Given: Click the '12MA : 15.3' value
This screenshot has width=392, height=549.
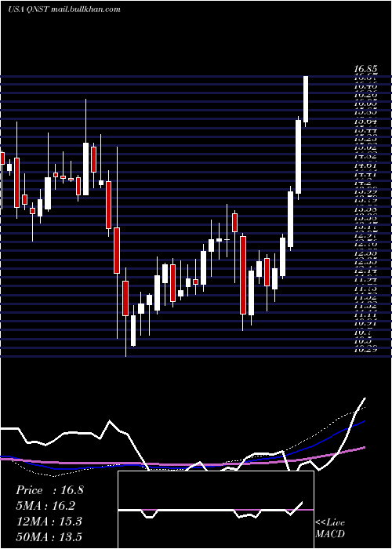Looking at the screenshot, I should [x=49, y=522].
